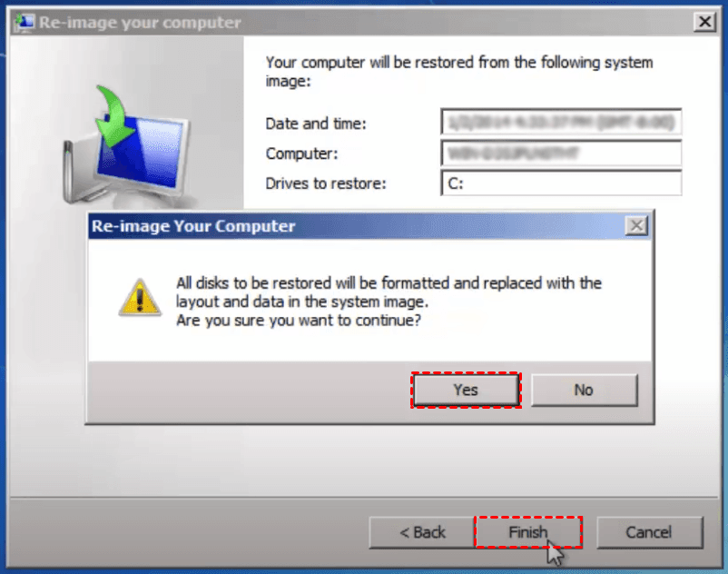This screenshot has width=728, height=574.
Task: Click the 'Drives to restore:' label
Action: click(326, 183)
